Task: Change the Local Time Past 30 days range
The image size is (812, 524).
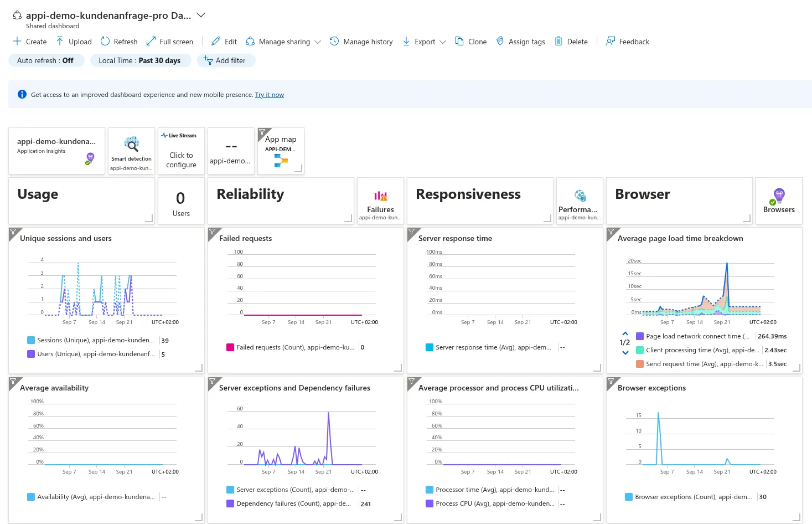Action: point(141,60)
